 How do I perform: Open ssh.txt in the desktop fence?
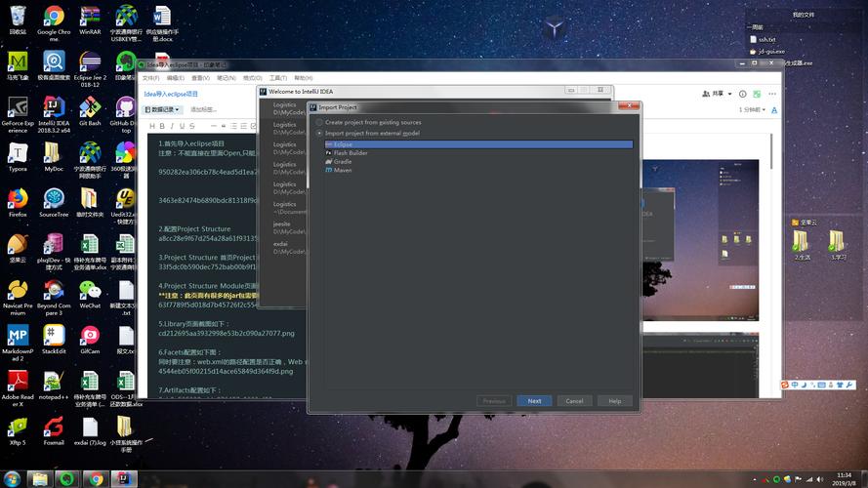[x=763, y=40]
